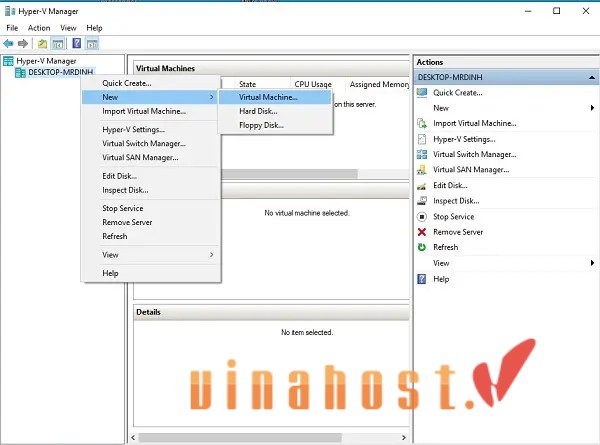This screenshot has width=600, height=445.
Task: Click the Back arrow in the toolbar
Action: pos(10,44)
